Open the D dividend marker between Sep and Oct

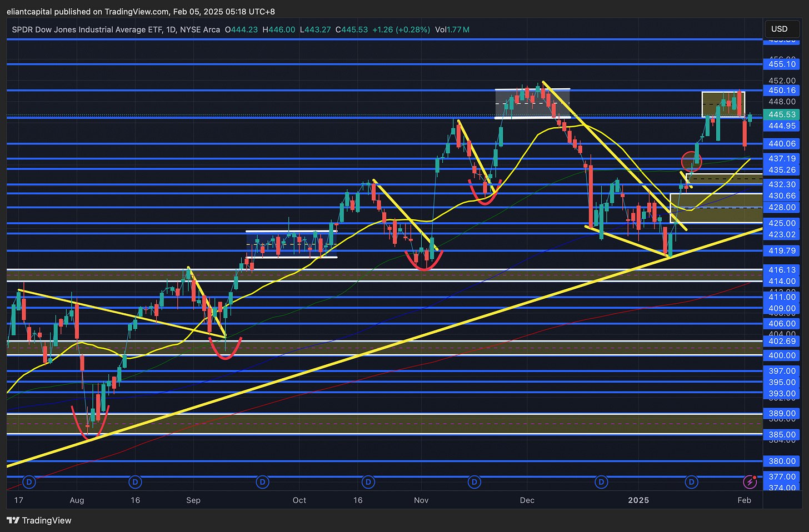coord(263,482)
